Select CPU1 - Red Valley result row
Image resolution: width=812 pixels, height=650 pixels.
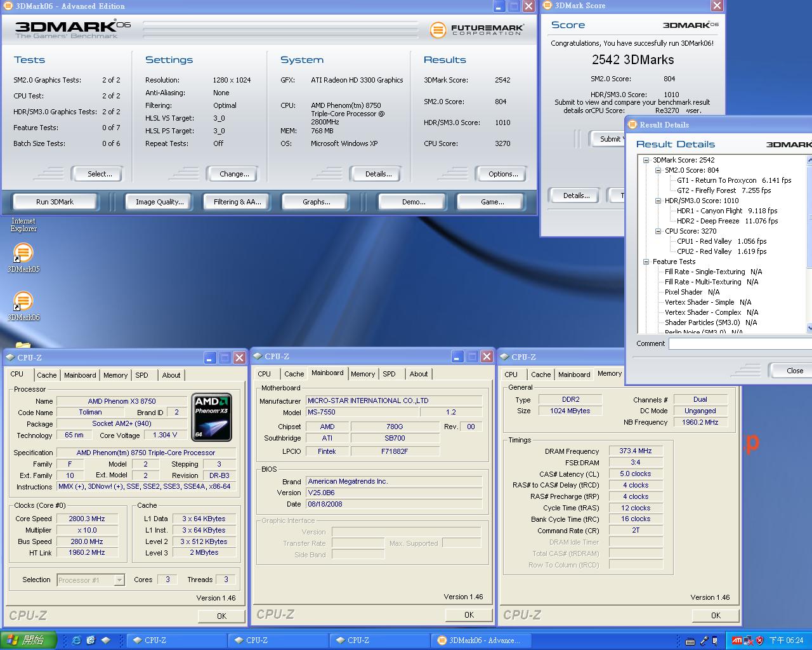[721, 241]
